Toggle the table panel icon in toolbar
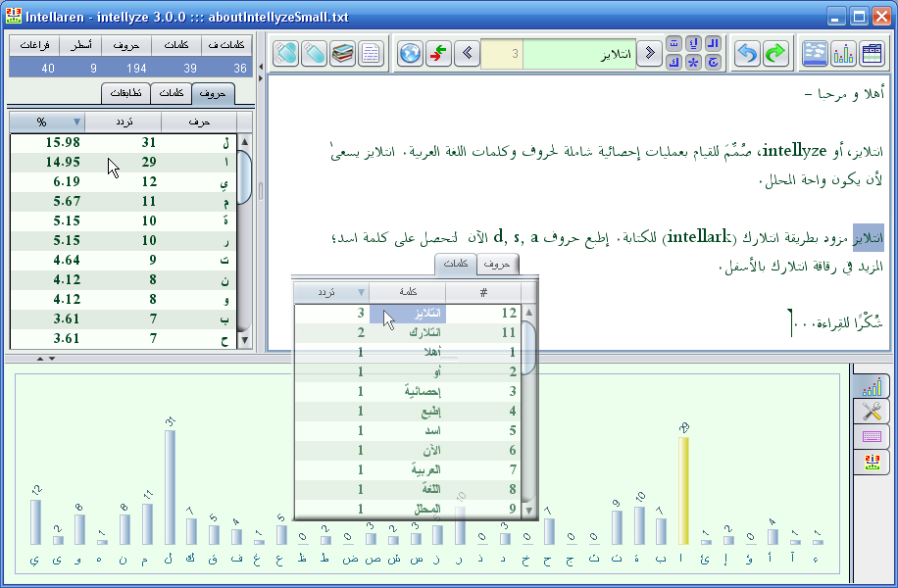The width and height of the screenshot is (898, 588). pyautogui.click(x=872, y=54)
